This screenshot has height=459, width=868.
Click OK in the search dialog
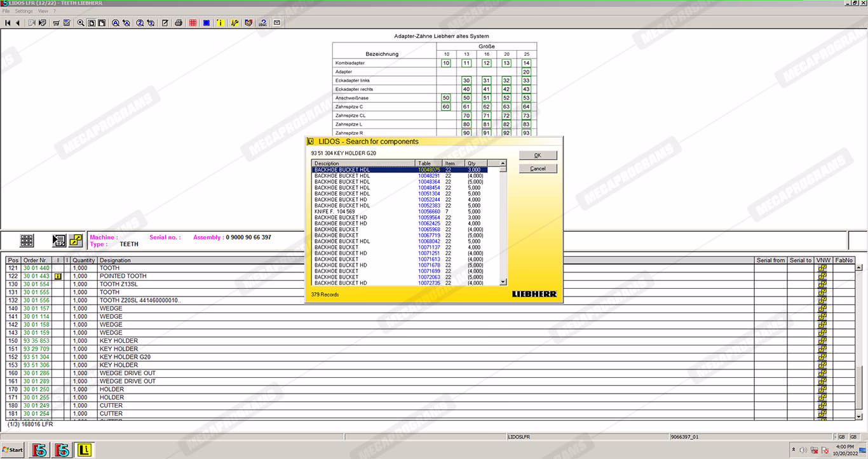(538, 155)
